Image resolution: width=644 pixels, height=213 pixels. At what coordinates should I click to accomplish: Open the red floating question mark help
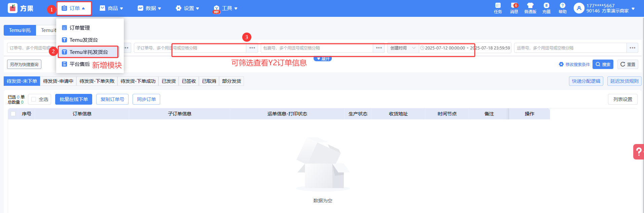pyautogui.click(x=638, y=152)
